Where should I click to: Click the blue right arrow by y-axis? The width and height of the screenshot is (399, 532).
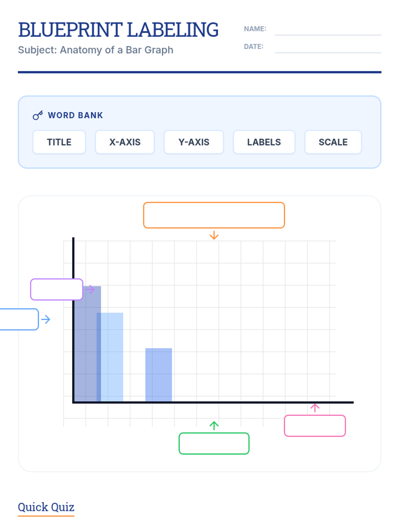(46, 320)
